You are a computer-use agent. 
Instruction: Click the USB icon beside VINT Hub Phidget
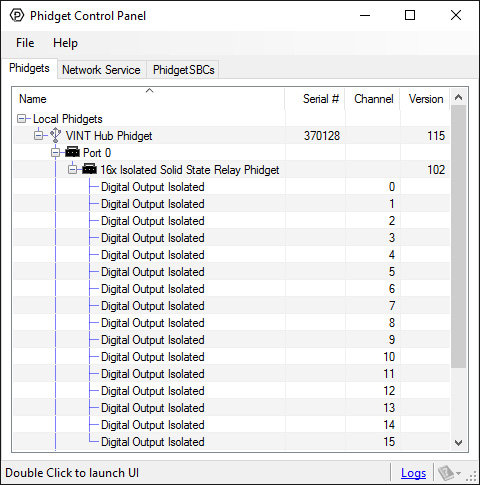tap(55, 136)
